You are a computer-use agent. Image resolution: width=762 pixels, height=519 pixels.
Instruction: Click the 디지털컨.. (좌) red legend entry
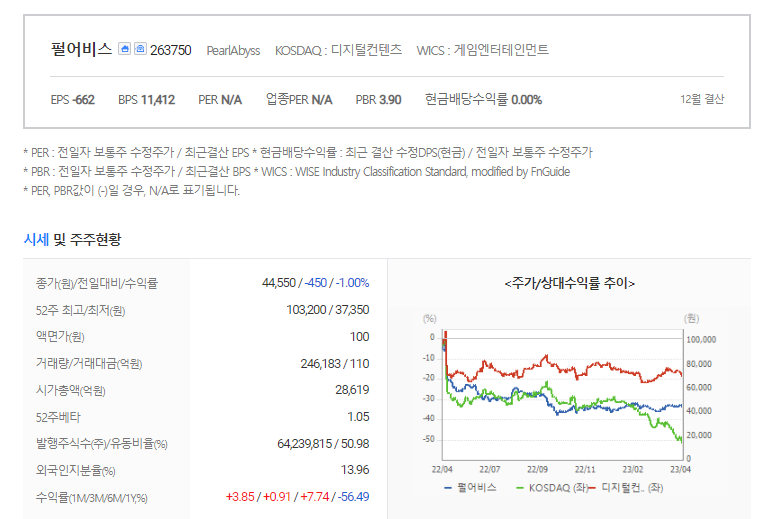[627, 487]
